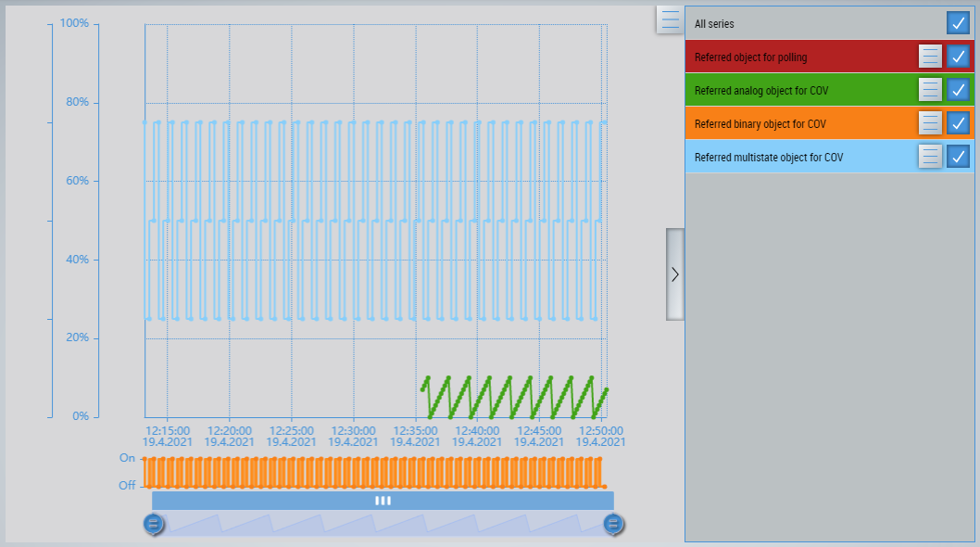This screenshot has width=980, height=547.
Task: Click the 20% label on the Y axis
Action: [x=78, y=337]
